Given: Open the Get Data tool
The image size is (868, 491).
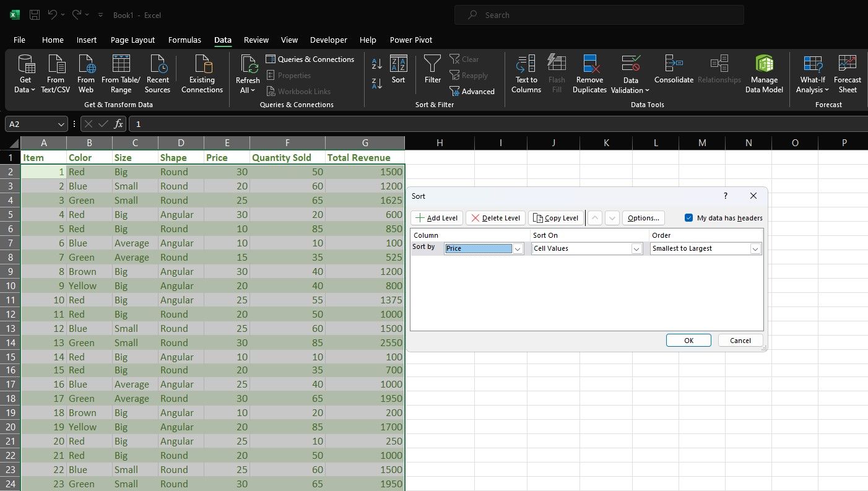Looking at the screenshot, I should click(x=25, y=73).
